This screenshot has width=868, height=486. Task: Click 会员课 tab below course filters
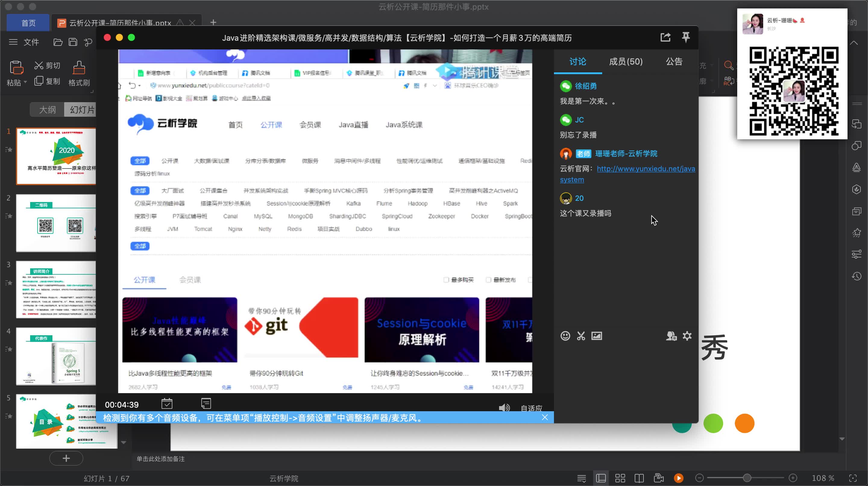click(190, 280)
